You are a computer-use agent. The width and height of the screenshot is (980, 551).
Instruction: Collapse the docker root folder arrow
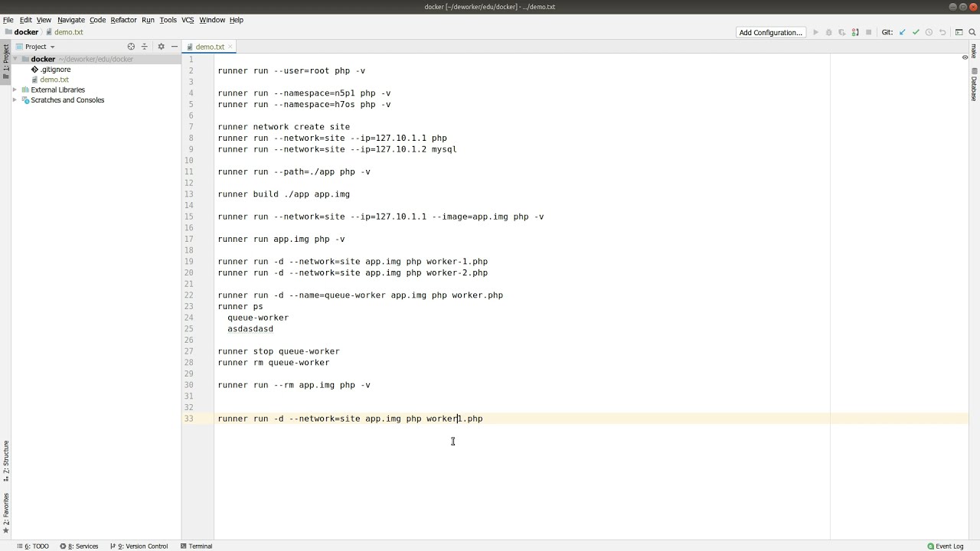[15, 59]
